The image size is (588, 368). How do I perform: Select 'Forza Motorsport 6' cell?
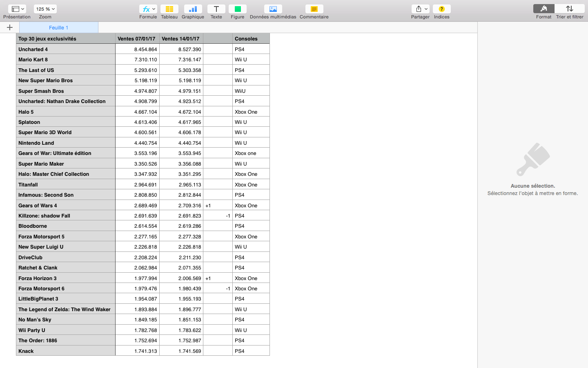pyautogui.click(x=66, y=288)
